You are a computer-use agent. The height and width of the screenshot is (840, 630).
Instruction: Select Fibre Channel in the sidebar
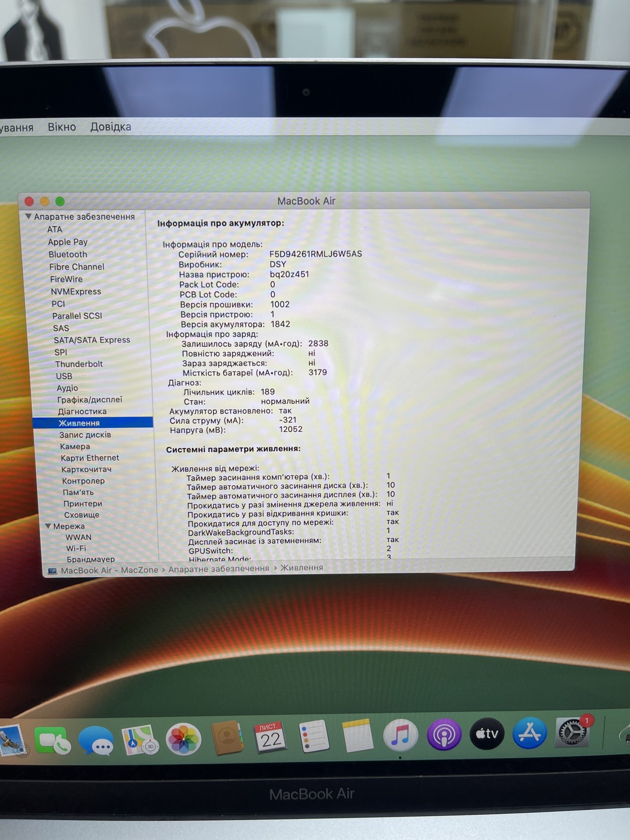click(x=77, y=267)
